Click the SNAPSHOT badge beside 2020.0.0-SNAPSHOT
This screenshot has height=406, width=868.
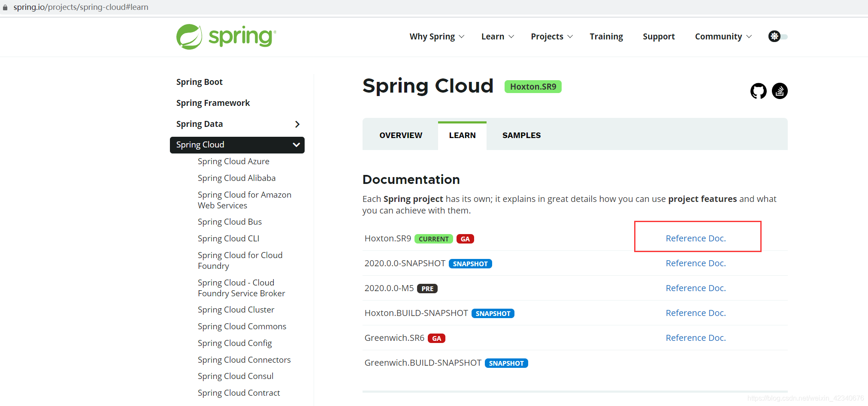[x=470, y=264]
